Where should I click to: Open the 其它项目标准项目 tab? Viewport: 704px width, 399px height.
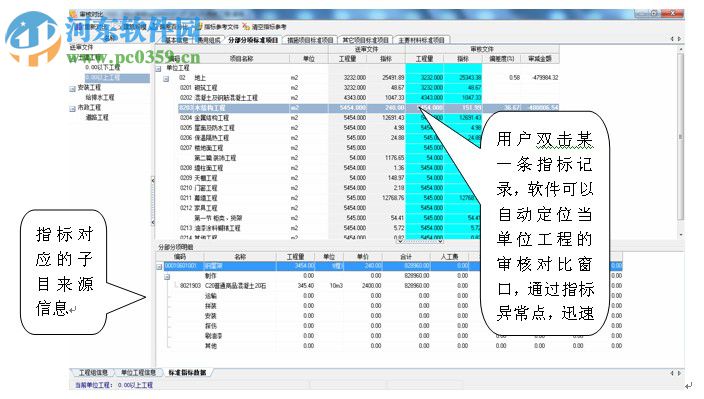point(365,40)
